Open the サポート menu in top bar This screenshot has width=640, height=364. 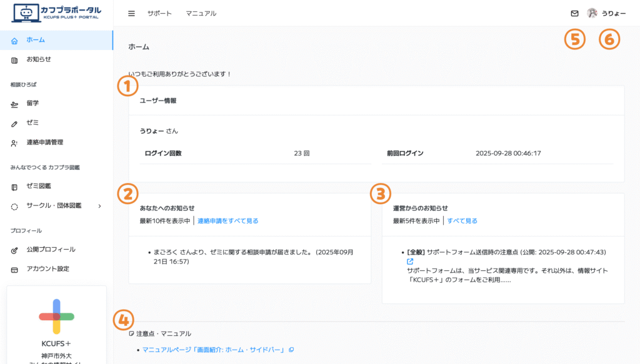[159, 13]
